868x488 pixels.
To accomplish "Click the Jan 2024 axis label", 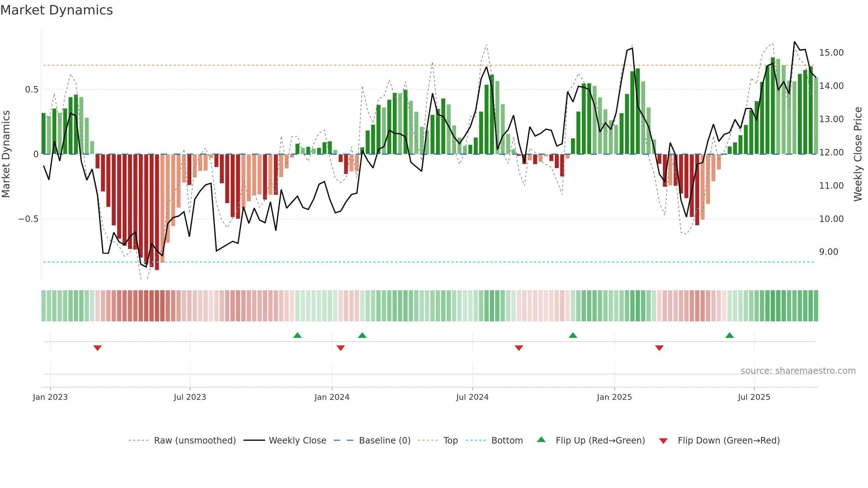I will point(332,397).
